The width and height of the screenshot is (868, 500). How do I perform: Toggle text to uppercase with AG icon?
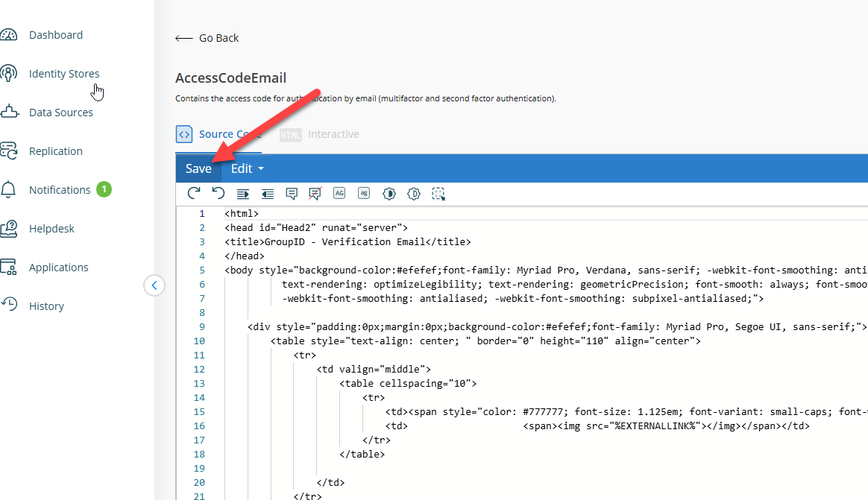click(x=339, y=193)
